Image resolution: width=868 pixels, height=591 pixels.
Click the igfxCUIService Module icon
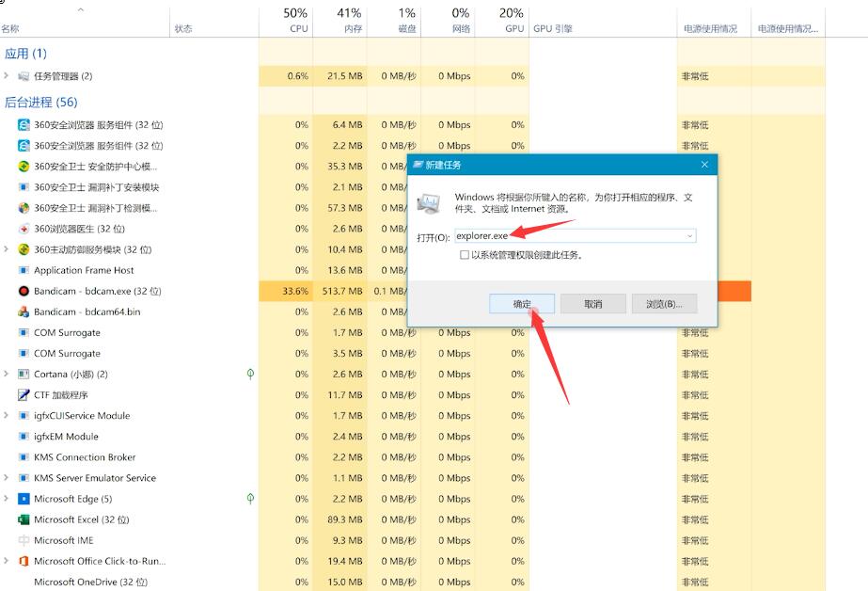(x=24, y=415)
